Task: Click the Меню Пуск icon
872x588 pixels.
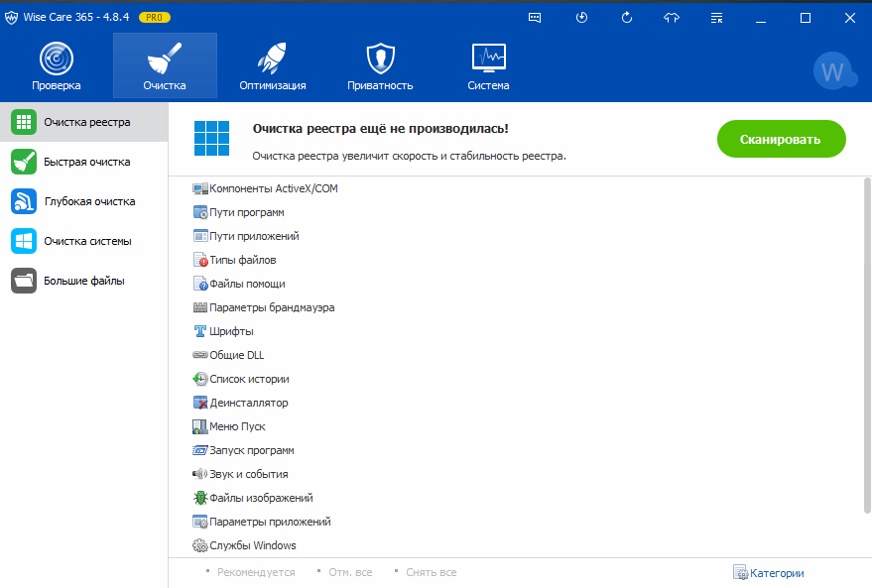Action: point(200,426)
